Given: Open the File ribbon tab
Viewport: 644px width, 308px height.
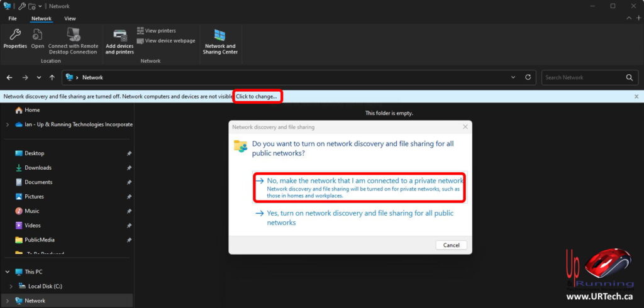Looking at the screenshot, I should pyautogui.click(x=13, y=19).
